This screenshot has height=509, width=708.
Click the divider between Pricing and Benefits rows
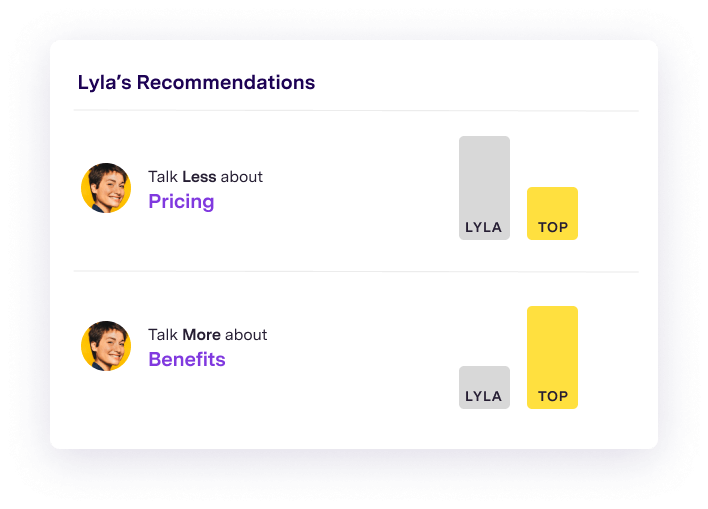(x=356, y=271)
